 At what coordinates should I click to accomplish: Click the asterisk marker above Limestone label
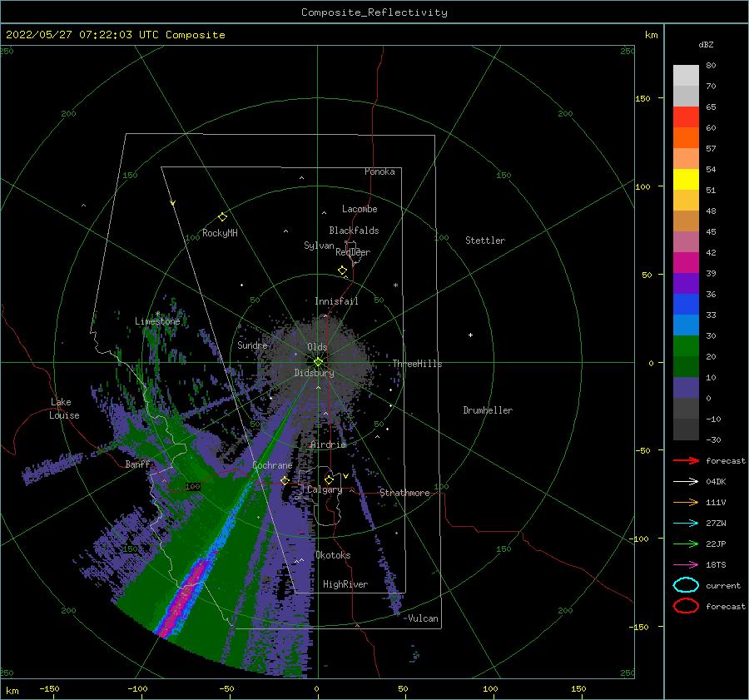157,314
